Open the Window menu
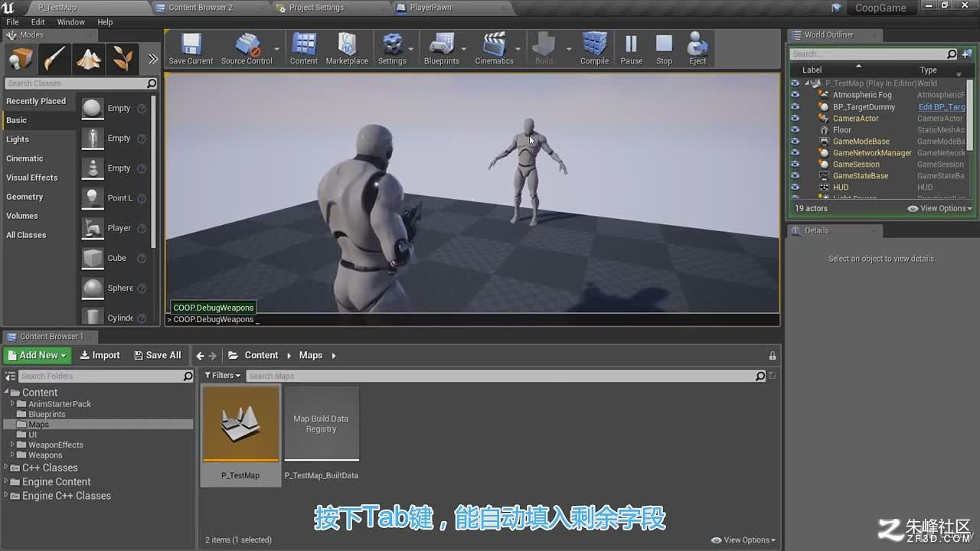 70,22
